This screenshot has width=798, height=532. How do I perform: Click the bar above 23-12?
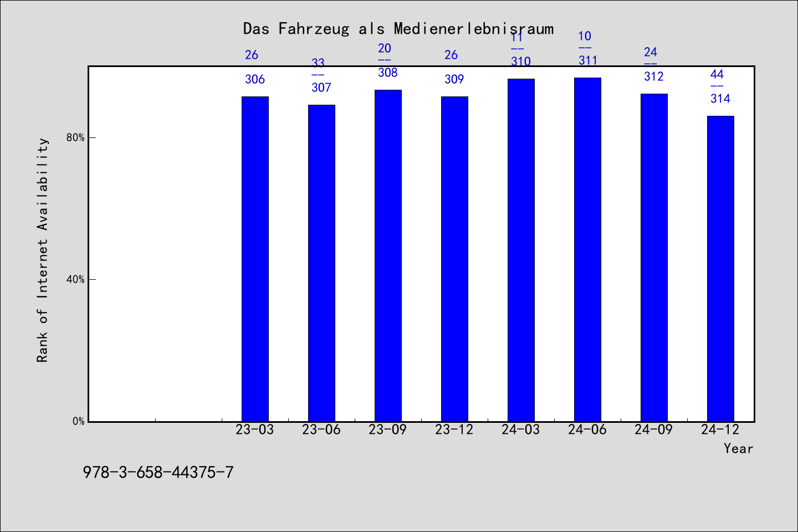pyautogui.click(x=454, y=259)
